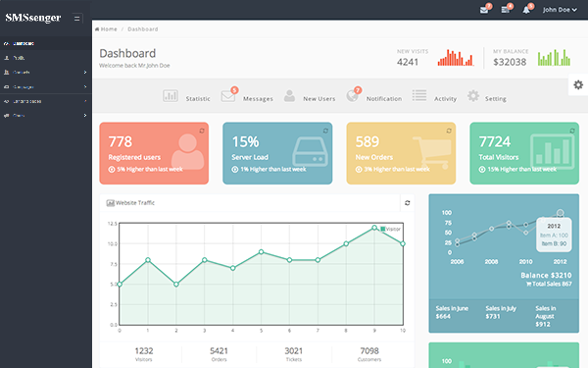Open the Setting gear shortcut

pyautogui.click(x=473, y=96)
